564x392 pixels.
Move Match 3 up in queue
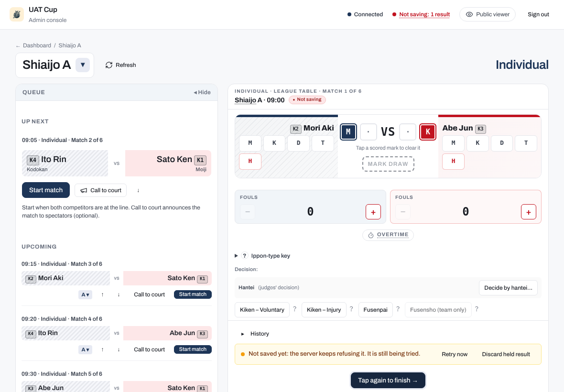[102, 294]
